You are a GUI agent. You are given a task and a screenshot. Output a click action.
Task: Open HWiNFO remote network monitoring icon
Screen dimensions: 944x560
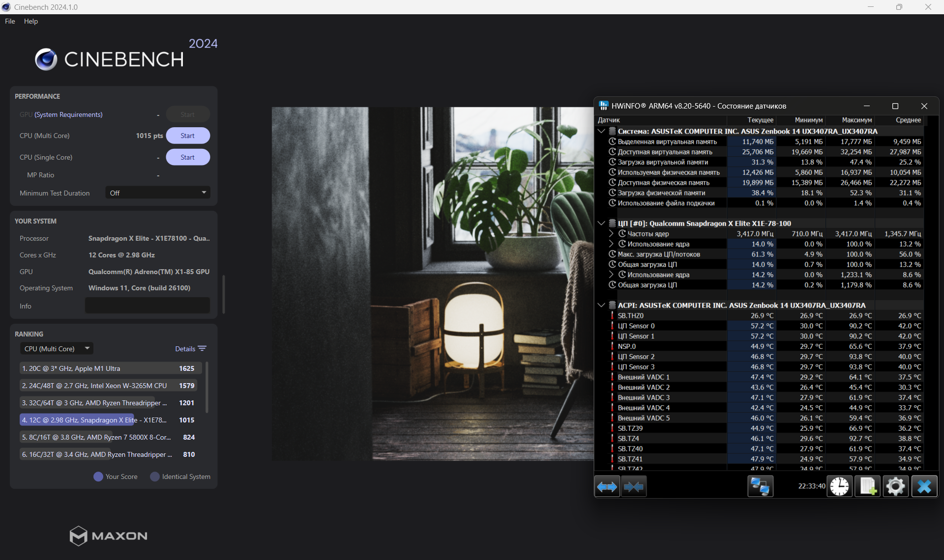click(760, 486)
